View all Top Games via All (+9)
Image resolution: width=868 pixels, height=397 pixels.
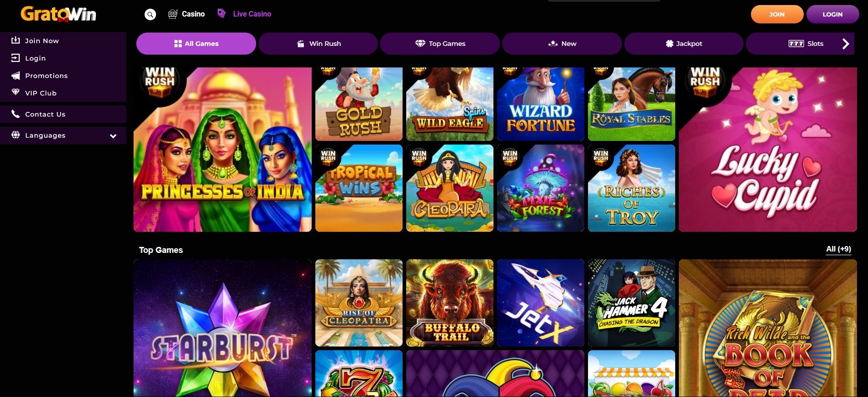point(838,249)
